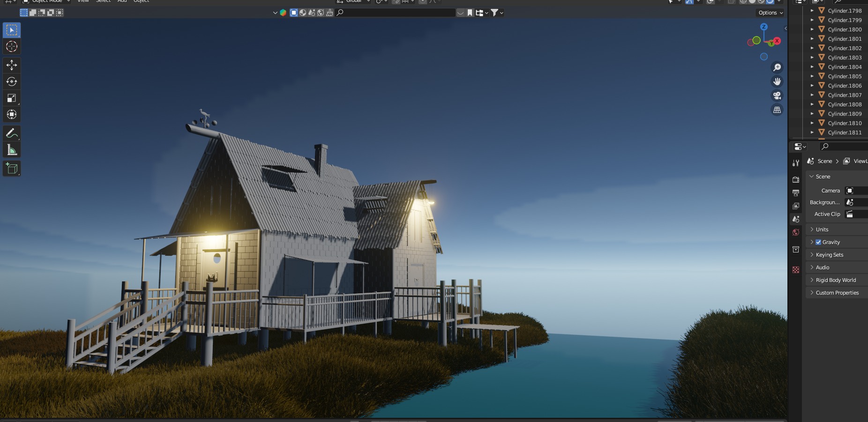
Task: Activate the 3D Cursor tool
Action: click(12, 46)
